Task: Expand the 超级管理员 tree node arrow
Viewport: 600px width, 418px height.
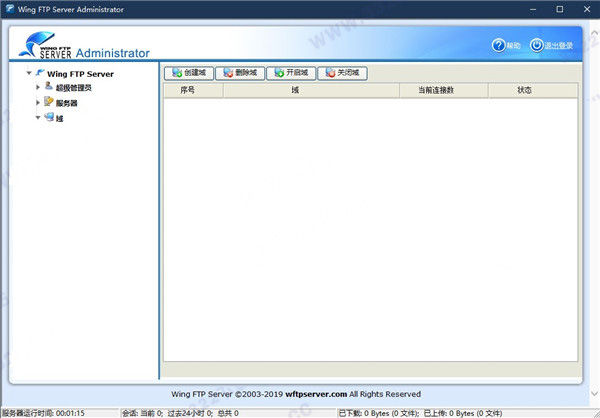Action: point(38,87)
